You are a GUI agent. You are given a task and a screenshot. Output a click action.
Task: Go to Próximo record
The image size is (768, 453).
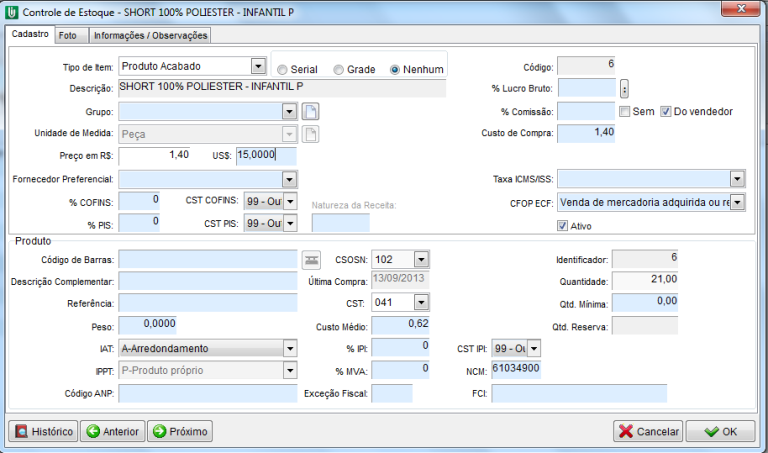[x=179, y=431]
